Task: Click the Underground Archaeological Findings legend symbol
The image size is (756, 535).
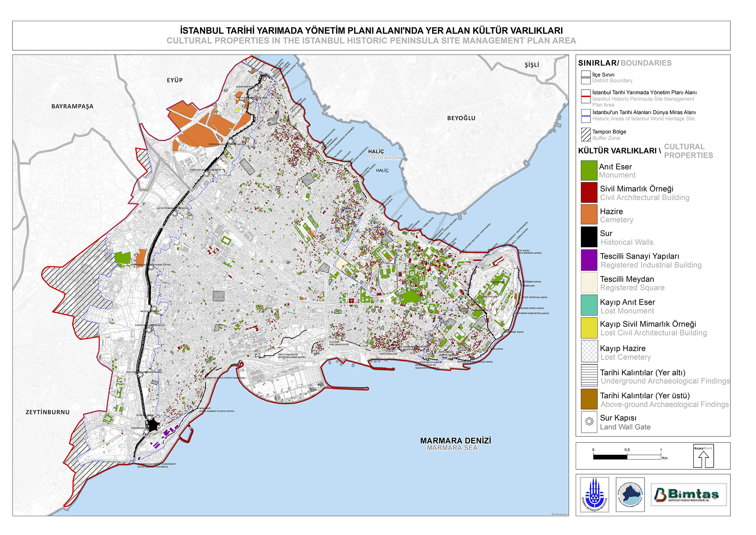Action: pos(589,375)
